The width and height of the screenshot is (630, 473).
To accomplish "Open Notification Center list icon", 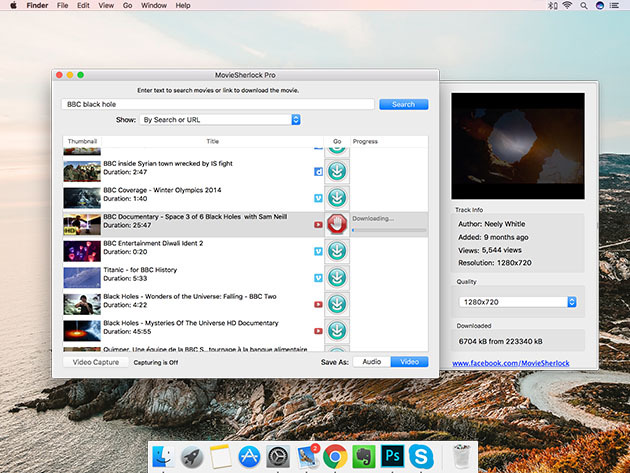I will 614,6.
